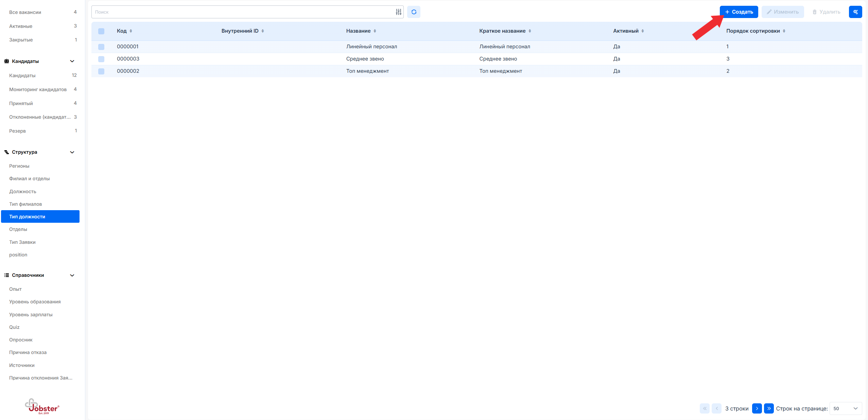Open the search filter settings icon
Image resolution: width=868 pixels, height=420 pixels.
[398, 12]
